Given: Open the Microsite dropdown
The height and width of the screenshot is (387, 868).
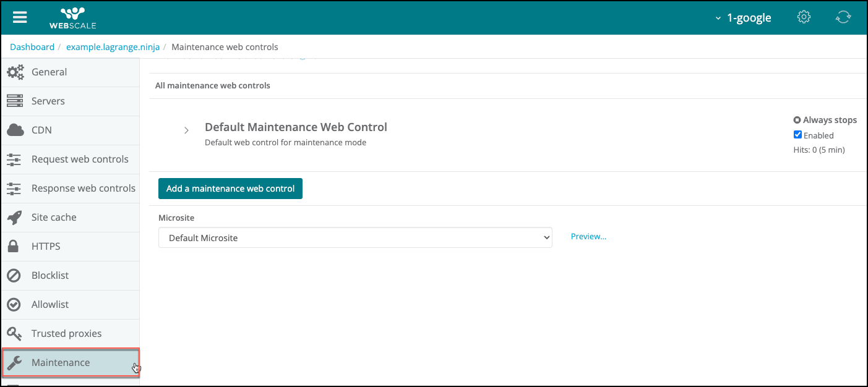Looking at the screenshot, I should (355, 238).
